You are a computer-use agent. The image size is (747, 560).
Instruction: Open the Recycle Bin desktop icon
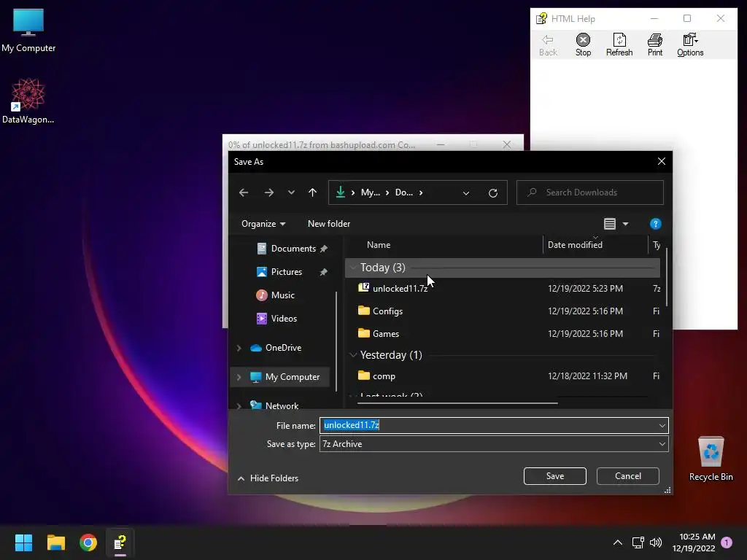(711, 459)
